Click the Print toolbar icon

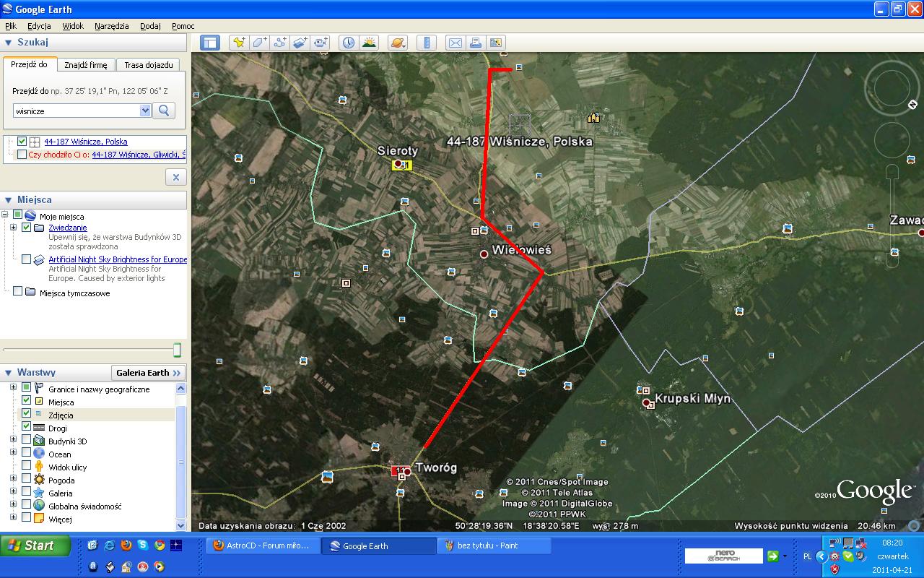[x=475, y=43]
